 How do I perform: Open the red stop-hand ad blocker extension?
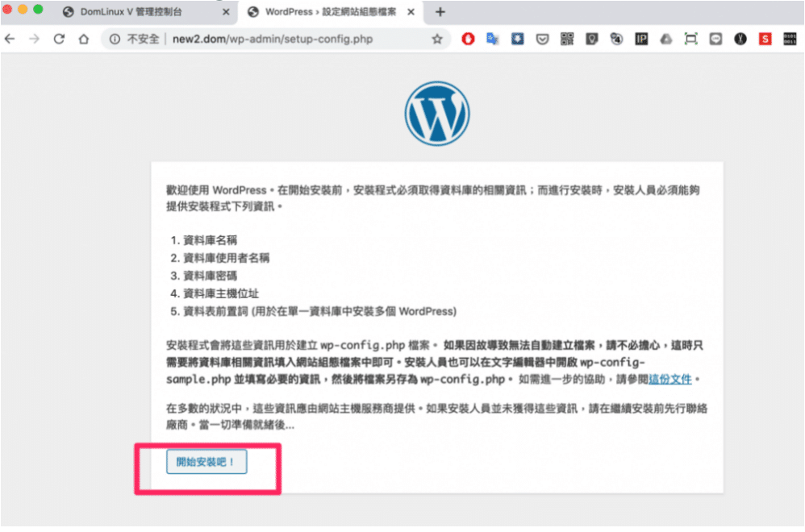468,39
